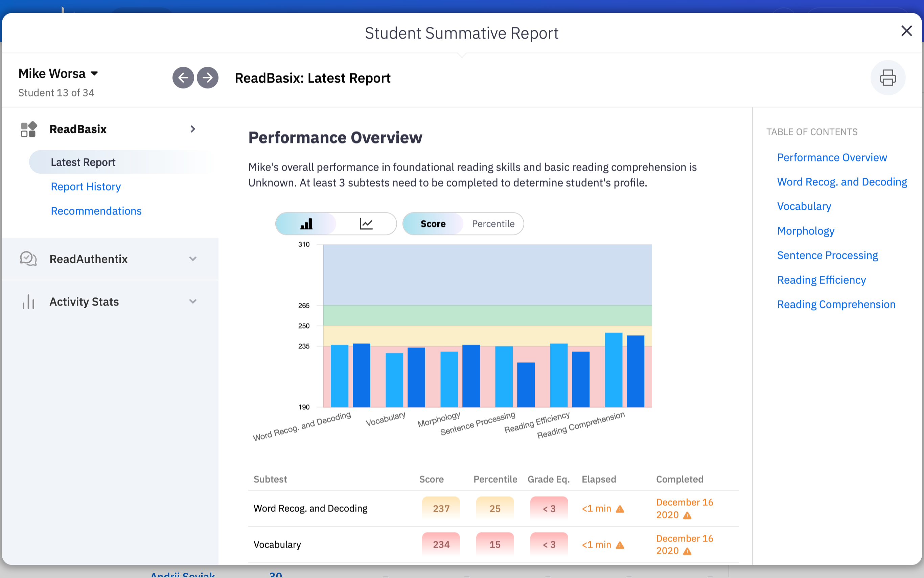The width and height of the screenshot is (924, 578).
Task: Click Vocabulary grade equivalent < 3 badge
Action: click(x=549, y=544)
